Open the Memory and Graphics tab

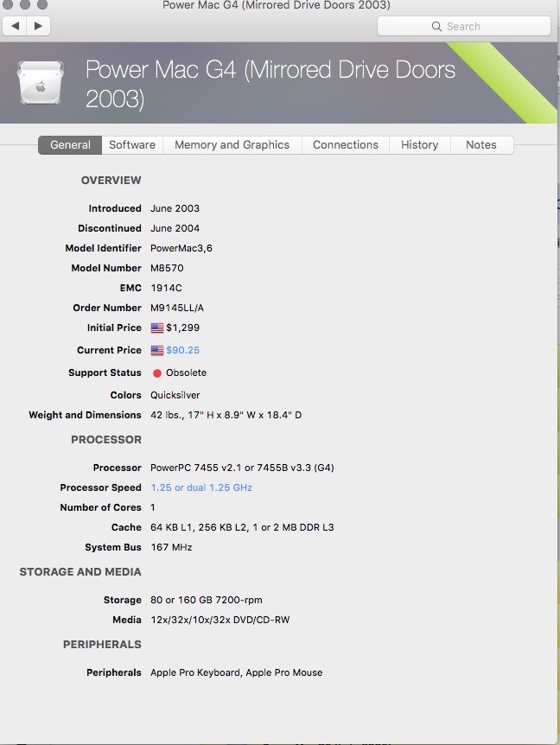tap(232, 145)
